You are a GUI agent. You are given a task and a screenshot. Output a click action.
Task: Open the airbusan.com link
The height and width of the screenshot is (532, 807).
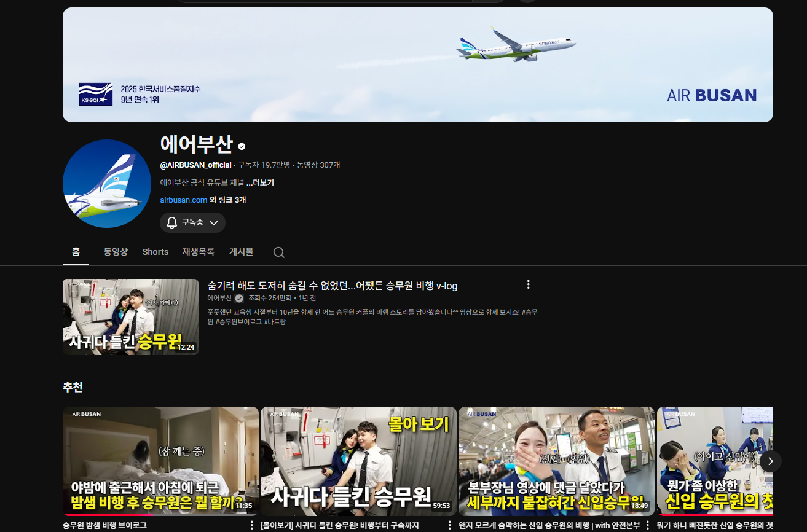184,200
